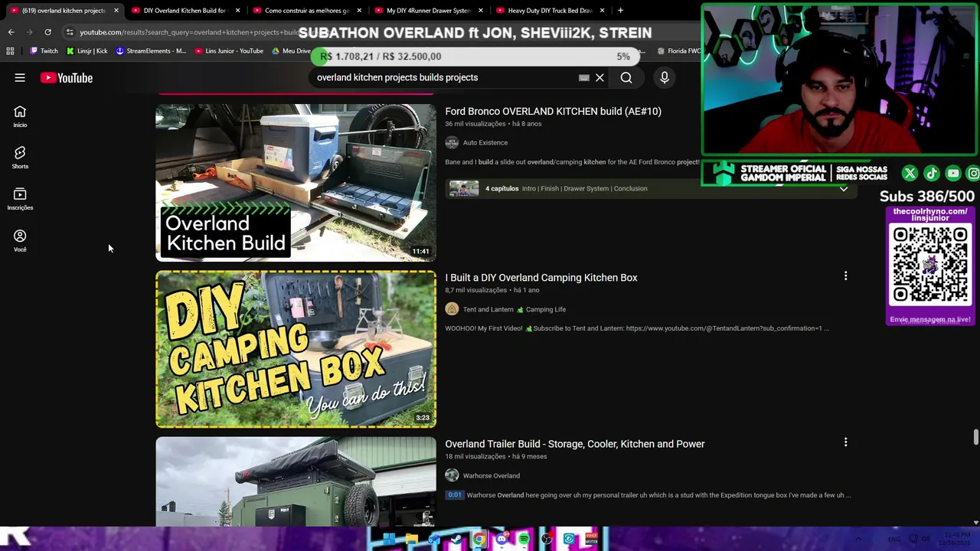This screenshot has height=551, width=980.
Task: Open options menu for Overland Trailer Build video
Action: pyautogui.click(x=845, y=442)
